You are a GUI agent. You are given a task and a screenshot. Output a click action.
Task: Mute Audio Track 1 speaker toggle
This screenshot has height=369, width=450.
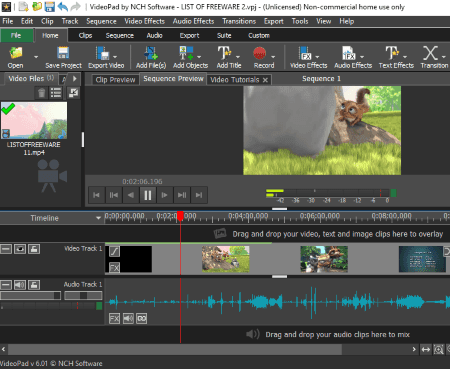click(20, 285)
